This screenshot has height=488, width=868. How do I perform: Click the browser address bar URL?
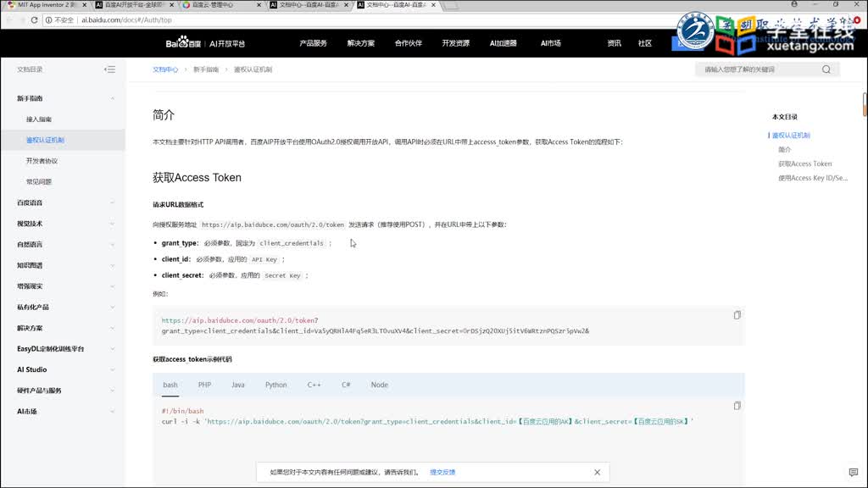click(127, 20)
